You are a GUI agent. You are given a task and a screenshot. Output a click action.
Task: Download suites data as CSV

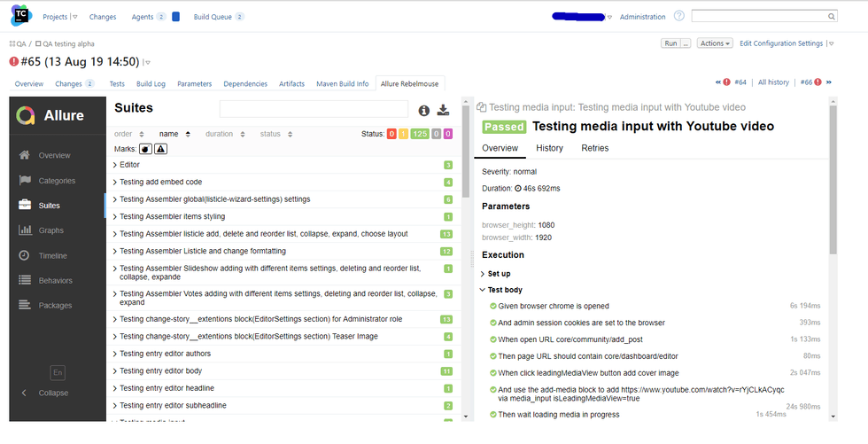coord(444,110)
